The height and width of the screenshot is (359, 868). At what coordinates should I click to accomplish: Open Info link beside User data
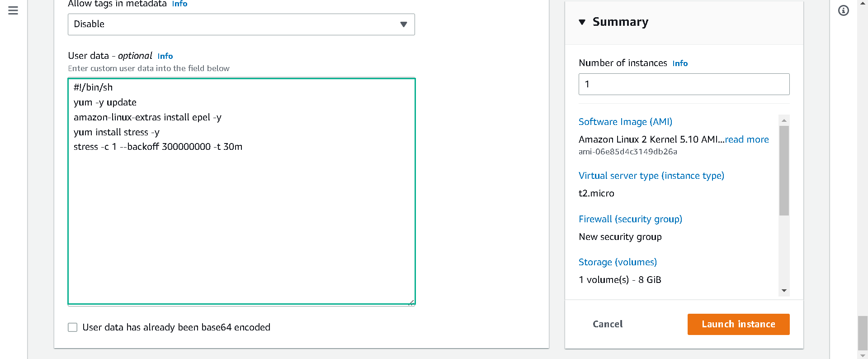165,56
